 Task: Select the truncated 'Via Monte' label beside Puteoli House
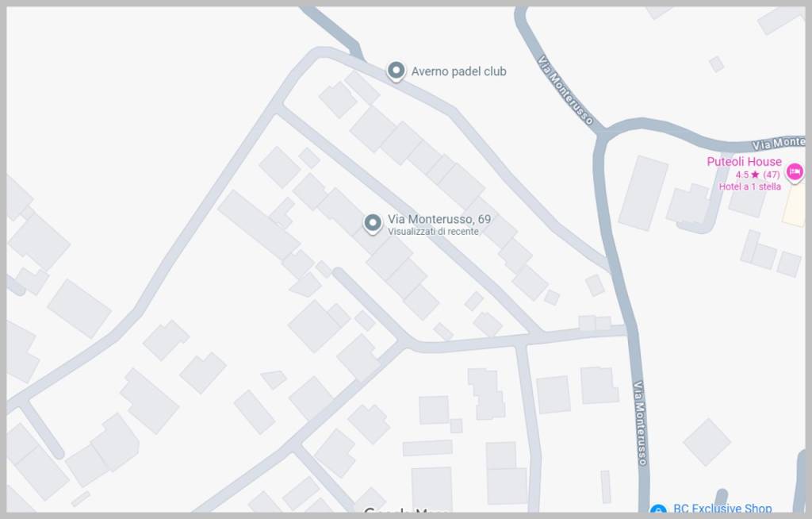(779, 143)
